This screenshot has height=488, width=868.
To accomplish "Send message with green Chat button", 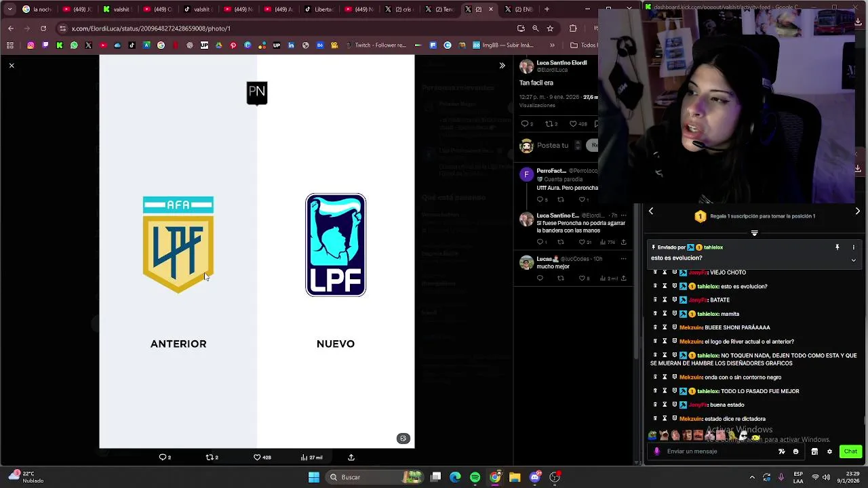I will pyautogui.click(x=850, y=451).
